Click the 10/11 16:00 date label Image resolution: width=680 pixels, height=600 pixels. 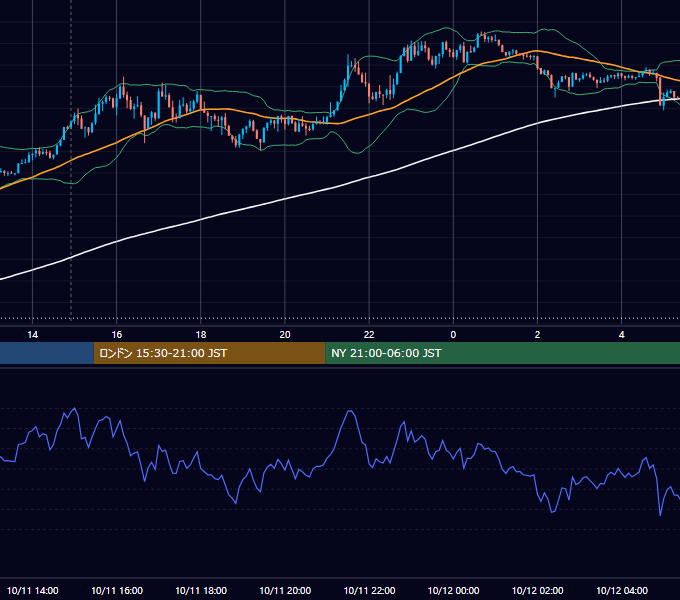[x=117, y=590]
